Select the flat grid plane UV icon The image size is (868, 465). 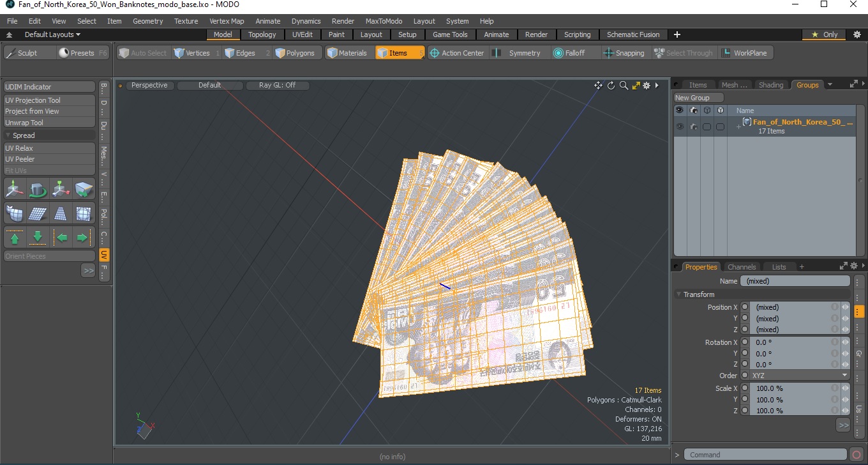(x=38, y=213)
